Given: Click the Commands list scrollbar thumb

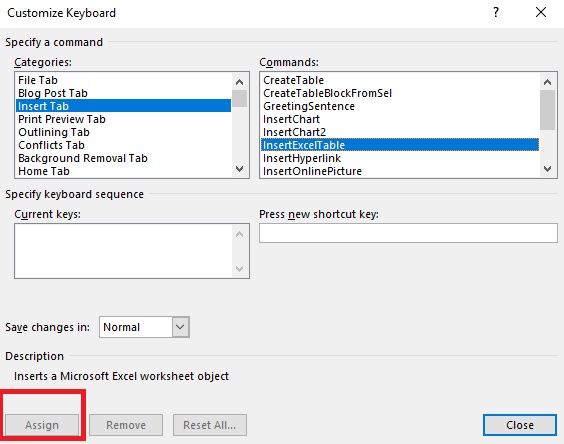Looking at the screenshot, I should coord(547,110).
